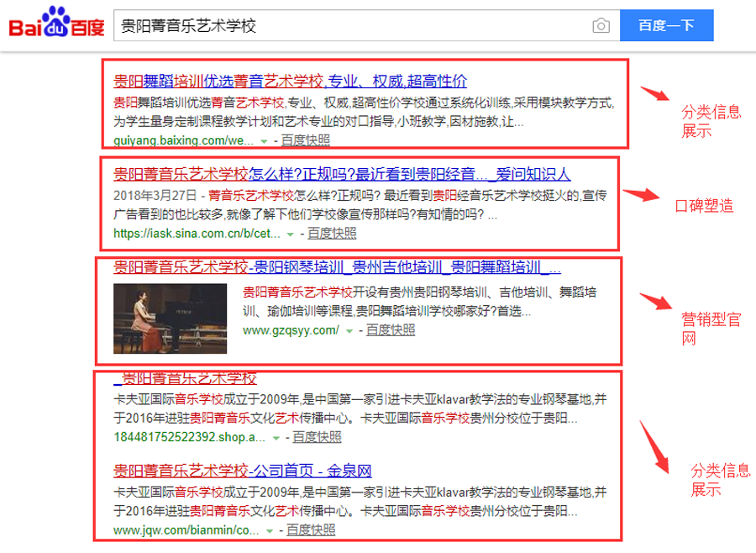The image size is (756, 553).
Task: Click snippet 贵阳菁音乐艺术学校开设有贵州贵阳钢琴培训
Action: click(x=419, y=302)
